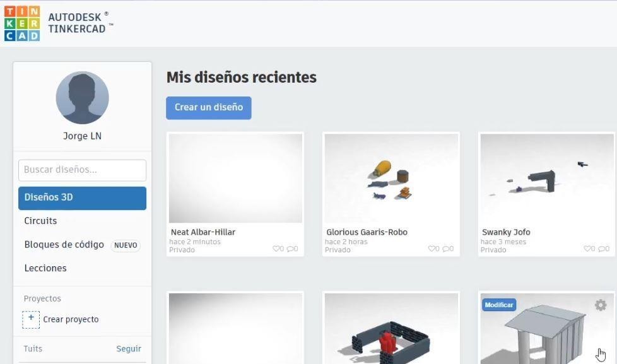
Task: Click Seguir link next to Tuits
Action: coord(129,349)
